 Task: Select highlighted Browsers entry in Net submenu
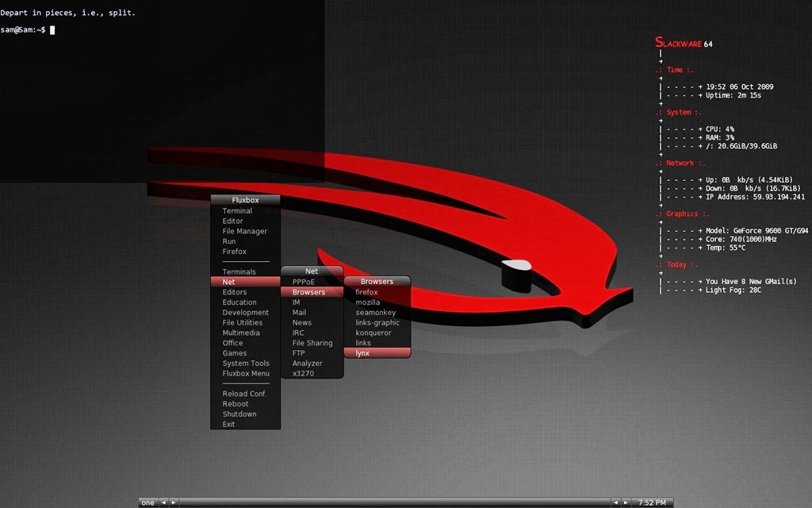pos(312,292)
